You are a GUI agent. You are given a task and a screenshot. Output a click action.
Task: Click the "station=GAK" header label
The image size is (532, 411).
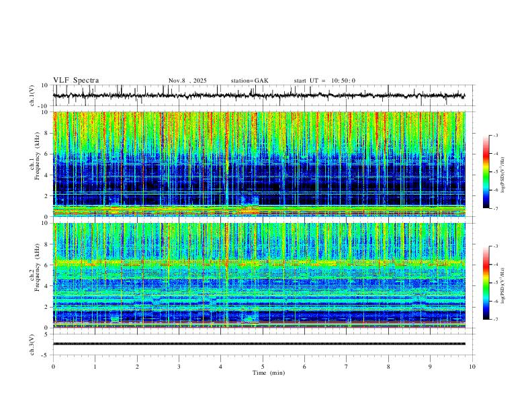tap(249, 81)
